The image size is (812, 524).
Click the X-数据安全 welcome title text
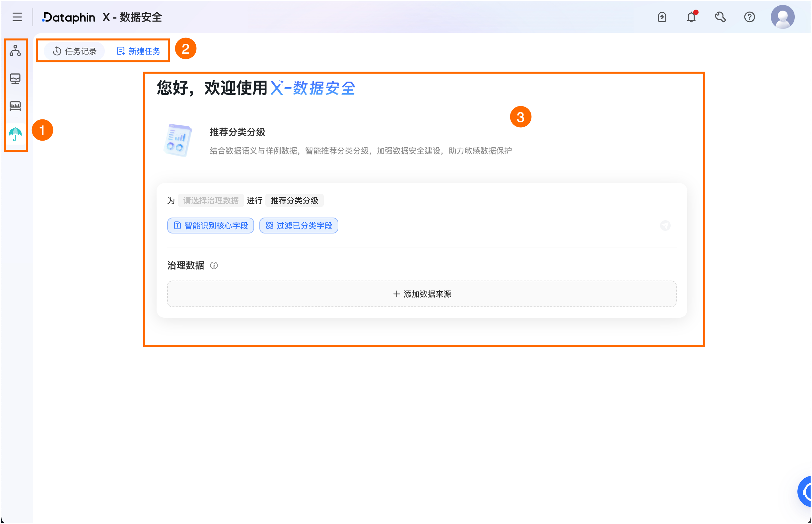point(313,88)
